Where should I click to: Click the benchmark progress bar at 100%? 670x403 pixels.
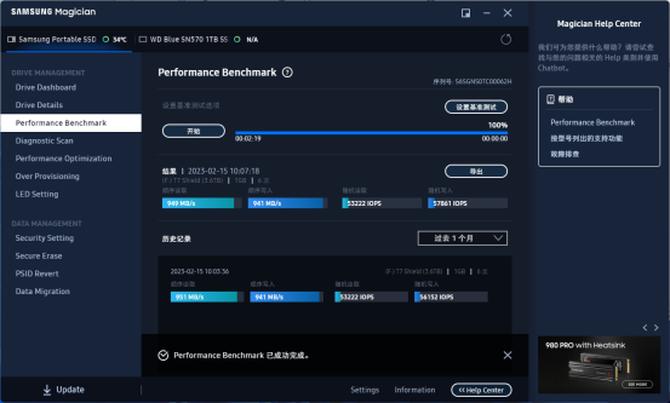pyautogui.click(x=371, y=133)
